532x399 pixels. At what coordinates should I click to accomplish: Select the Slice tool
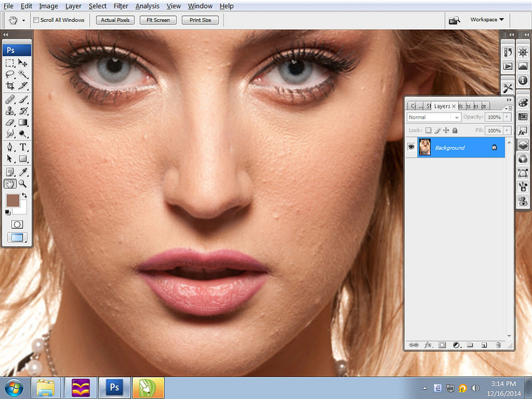[23, 86]
